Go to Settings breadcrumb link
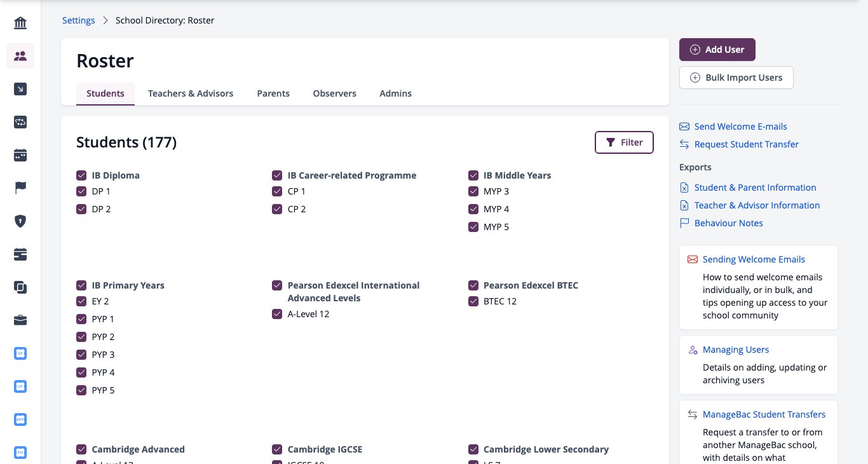Viewport: 868px width, 464px height. 79,20
